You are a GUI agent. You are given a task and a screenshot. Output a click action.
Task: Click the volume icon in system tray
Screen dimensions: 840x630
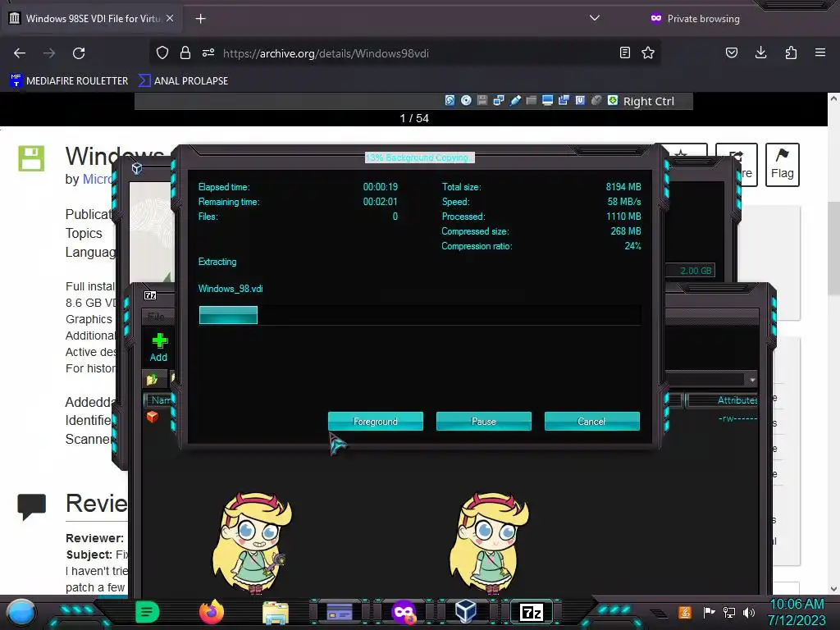(749, 612)
